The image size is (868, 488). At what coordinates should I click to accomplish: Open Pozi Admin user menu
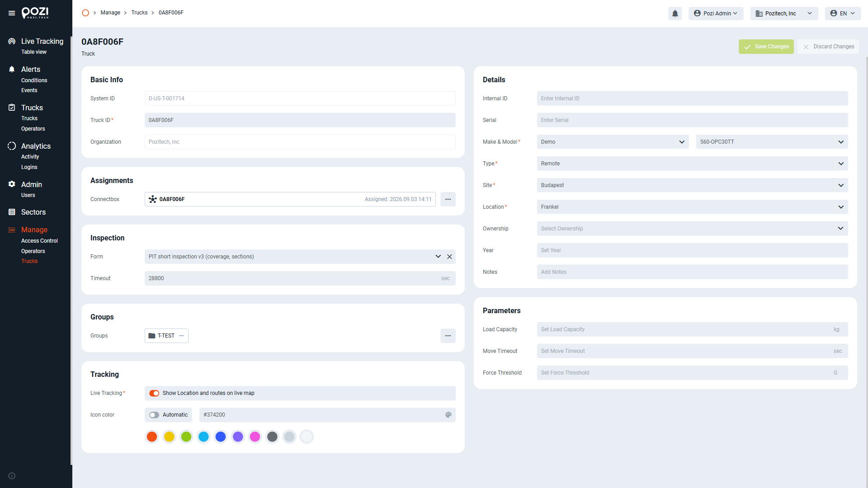[x=716, y=14]
